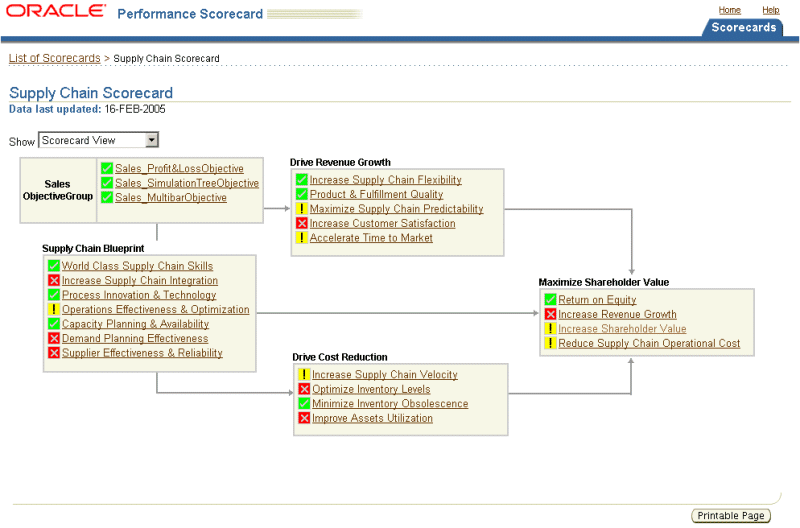This screenshot has height=528, width=800.
Task: Click the Oracle logo
Action: tap(56, 11)
